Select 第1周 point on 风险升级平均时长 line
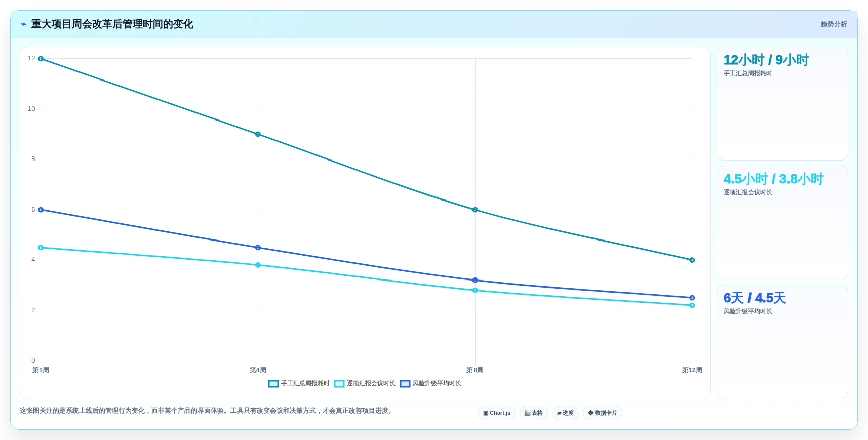The height and width of the screenshot is (440, 868). pyautogui.click(x=41, y=210)
